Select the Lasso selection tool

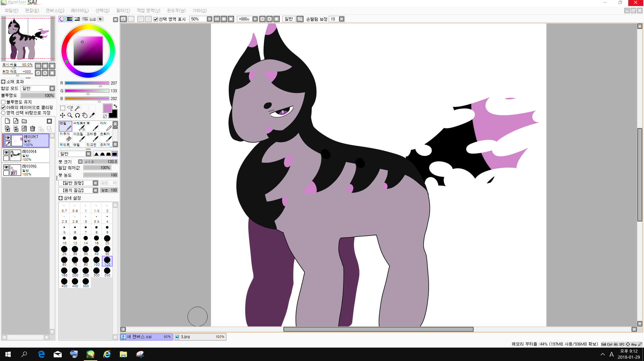70,108
